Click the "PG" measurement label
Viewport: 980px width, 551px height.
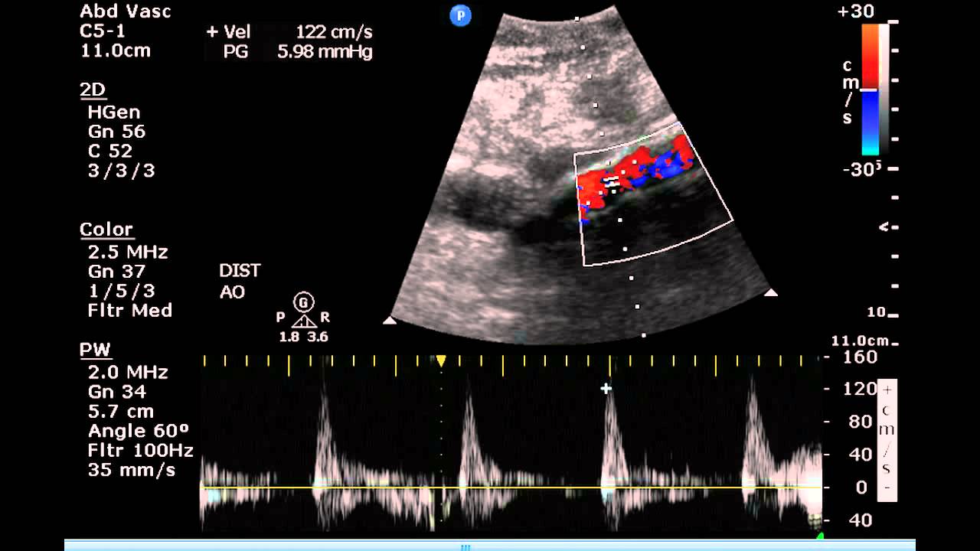(236, 52)
